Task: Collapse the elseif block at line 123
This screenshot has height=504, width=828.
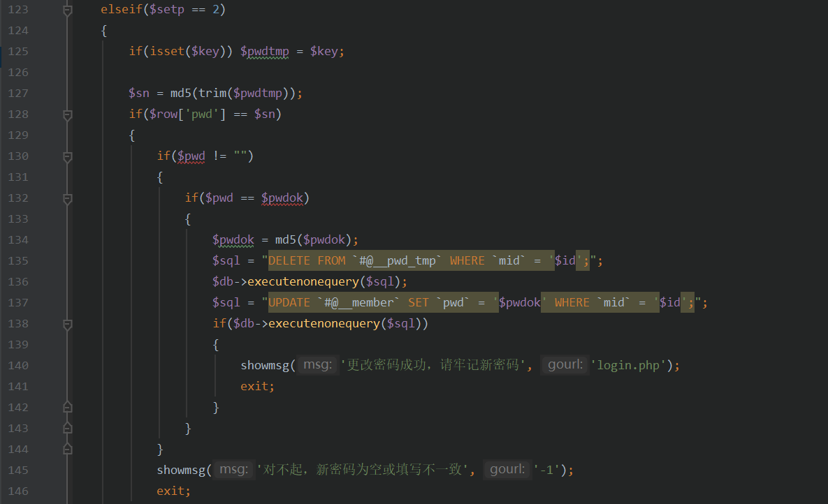Action: coord(68,10)
